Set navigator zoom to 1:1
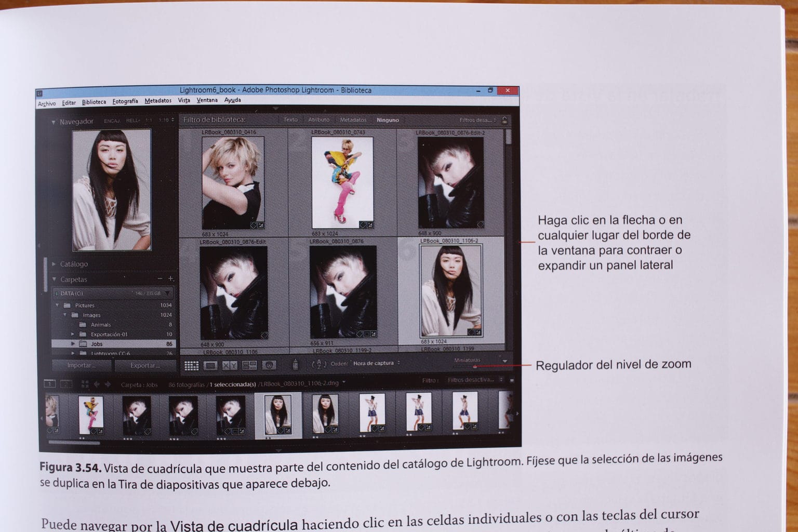 click(149, 121)
